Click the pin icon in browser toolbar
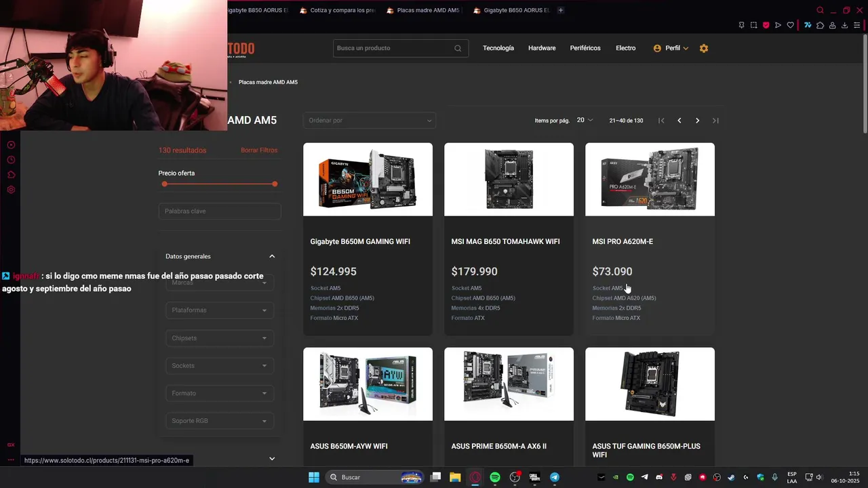868x488 pixels. point(741,25)
